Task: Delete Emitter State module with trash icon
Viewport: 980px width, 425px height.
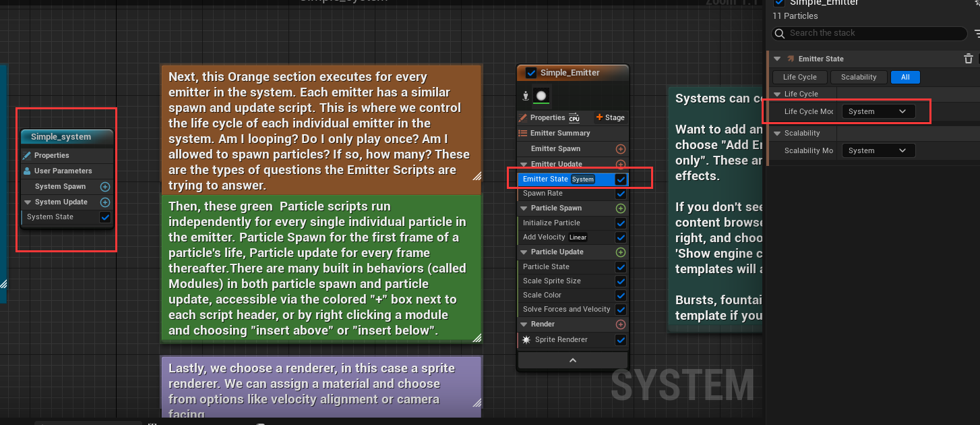Action: (968, 59)
